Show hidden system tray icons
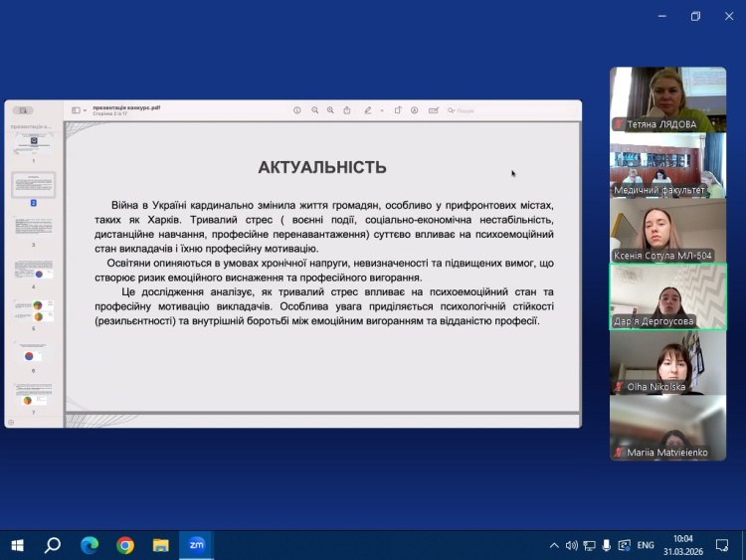 [x=554, y=545]
